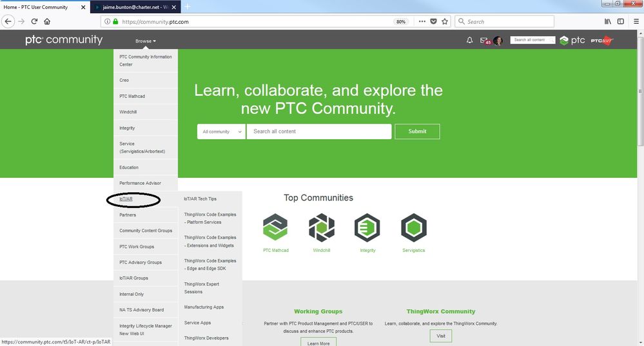Switch to the jaime.bunton@charter.net tab
Image resolution: width=644 pixels, height=346 pixels.
click(x=135, y=7)
